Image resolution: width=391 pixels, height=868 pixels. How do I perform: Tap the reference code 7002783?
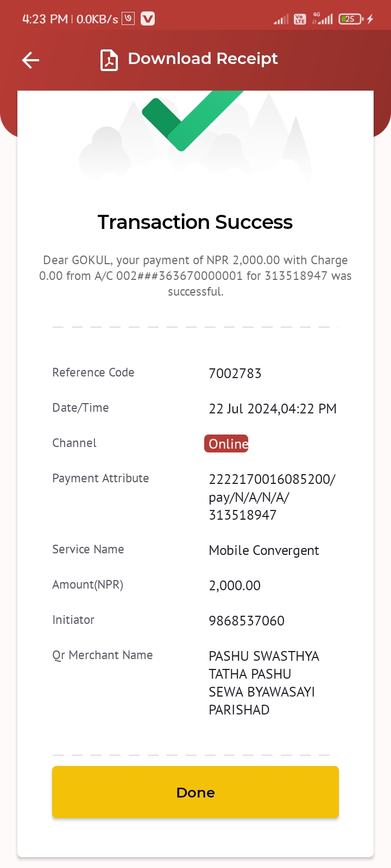point(235,373)
